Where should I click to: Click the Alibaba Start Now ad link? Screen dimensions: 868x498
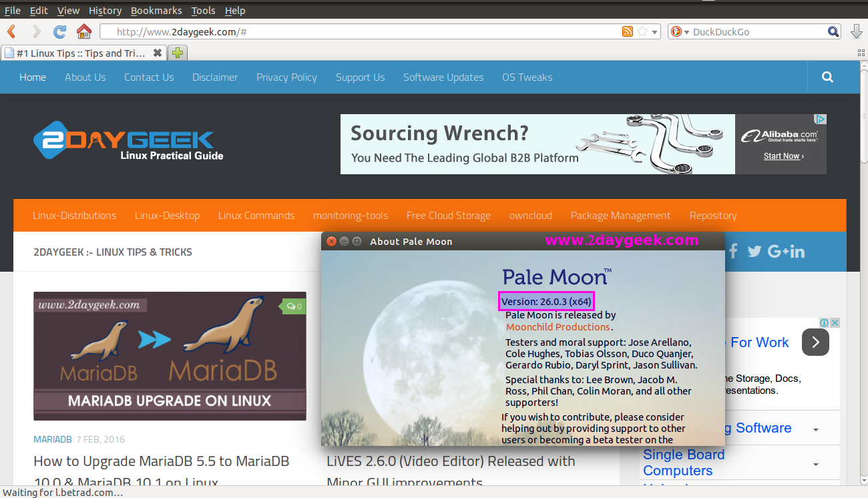(783, 156)
